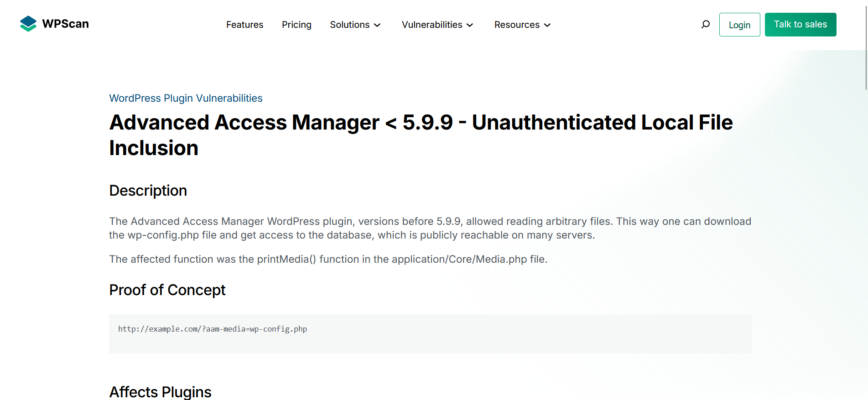Open WordPress Plugin Vulnerabilities breadcrumb link
This screenshot has width=868, height=400.
pos(186,98)
